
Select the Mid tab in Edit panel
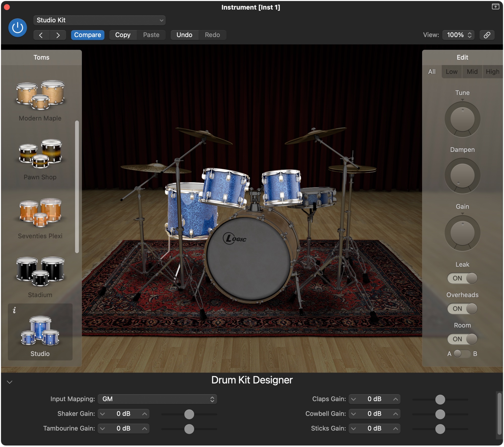[472, 72]
